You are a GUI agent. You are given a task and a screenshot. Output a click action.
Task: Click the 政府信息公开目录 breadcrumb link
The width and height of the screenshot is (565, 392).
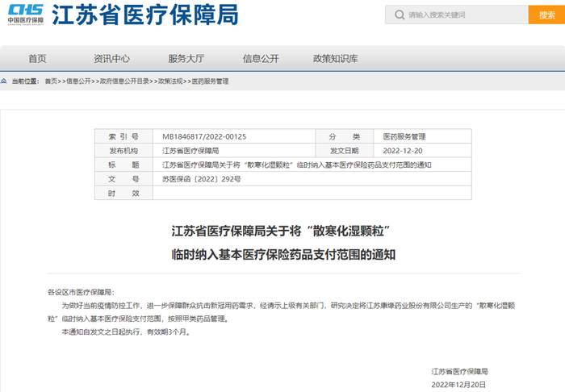tap(124, 81)
